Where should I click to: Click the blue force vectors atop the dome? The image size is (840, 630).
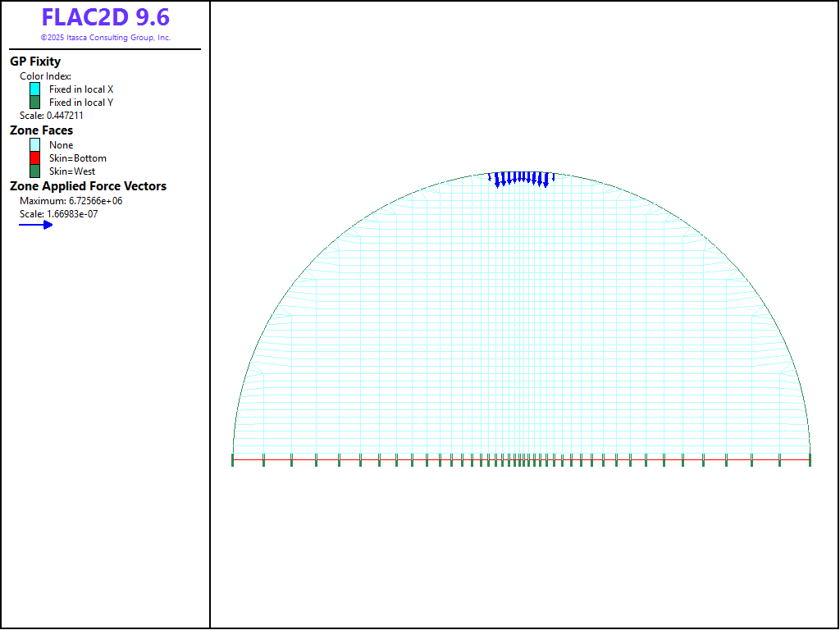[x=522, y=178]
